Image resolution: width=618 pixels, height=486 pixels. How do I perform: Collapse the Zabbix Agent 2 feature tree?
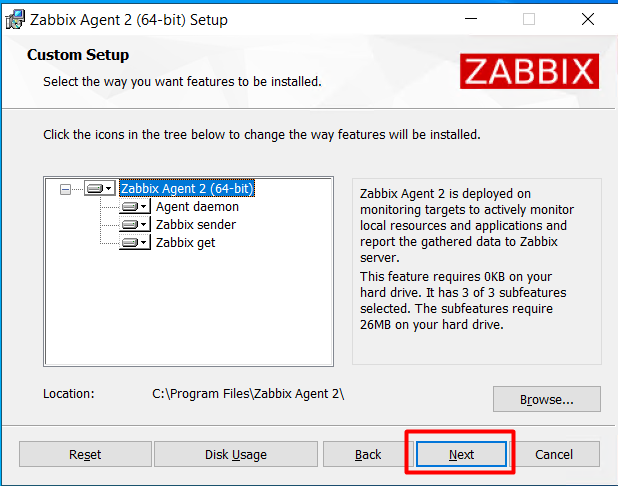pos(66,188)
